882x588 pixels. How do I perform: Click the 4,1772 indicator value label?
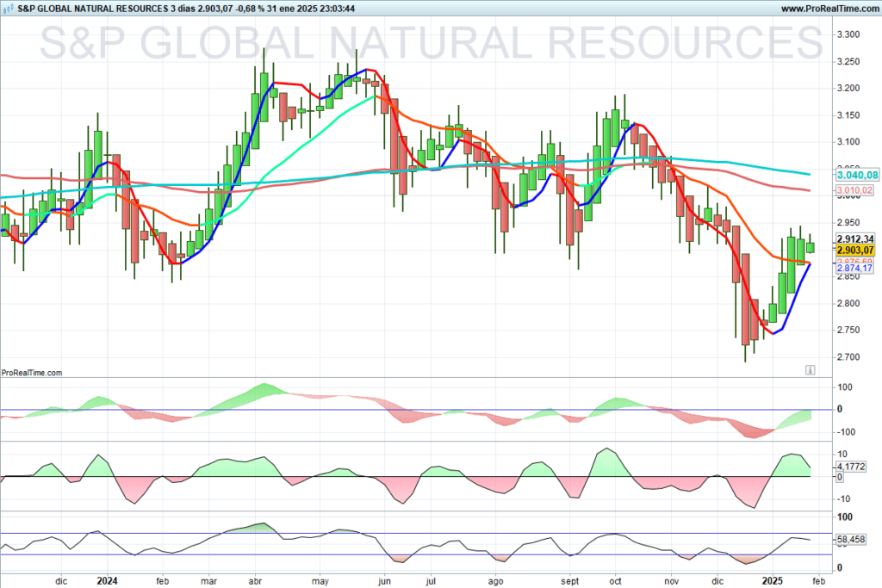point(850,467)
